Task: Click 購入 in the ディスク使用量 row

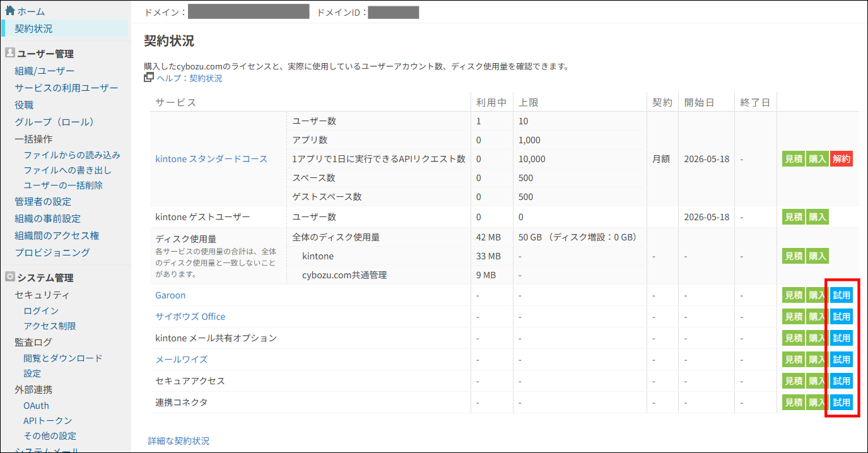Action: 817,256
